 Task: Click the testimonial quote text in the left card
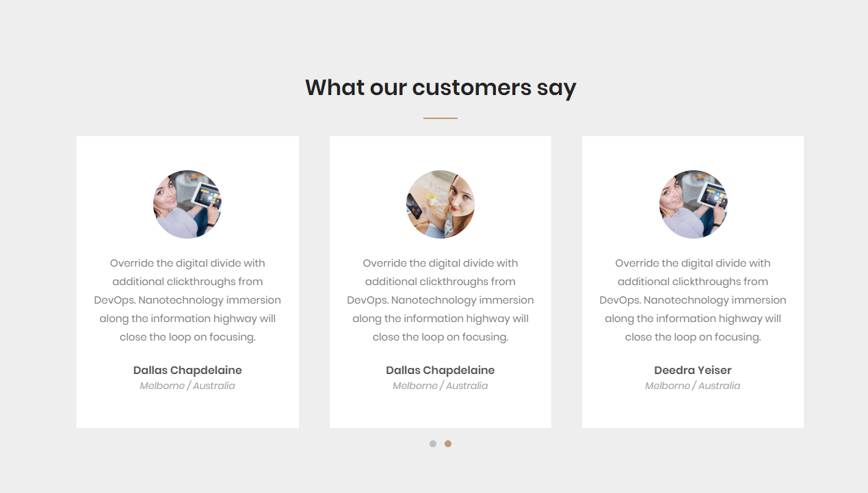[x=187, y=299]
